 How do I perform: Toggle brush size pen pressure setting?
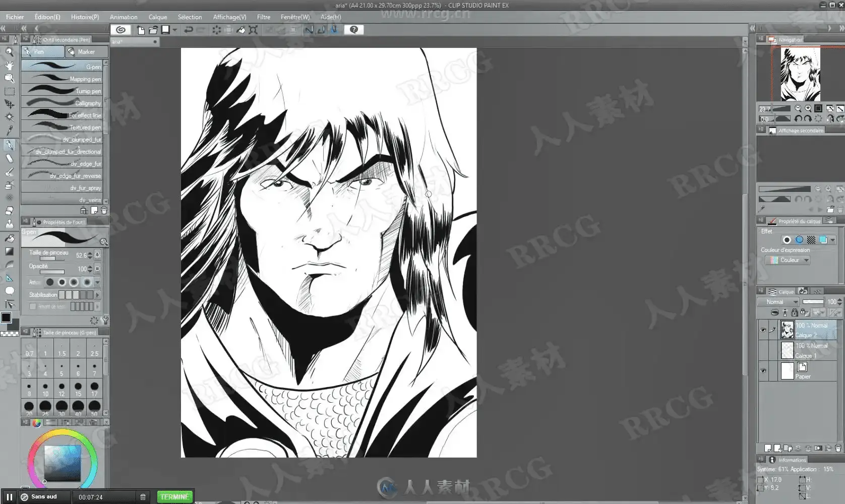(97, 255)
